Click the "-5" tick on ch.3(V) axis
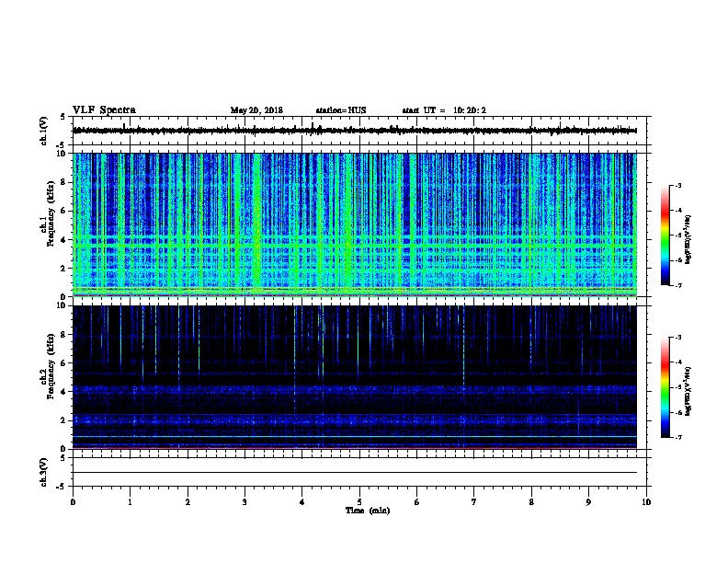The height and width of the screenshot is (563, 728). [x=63, y=487]
